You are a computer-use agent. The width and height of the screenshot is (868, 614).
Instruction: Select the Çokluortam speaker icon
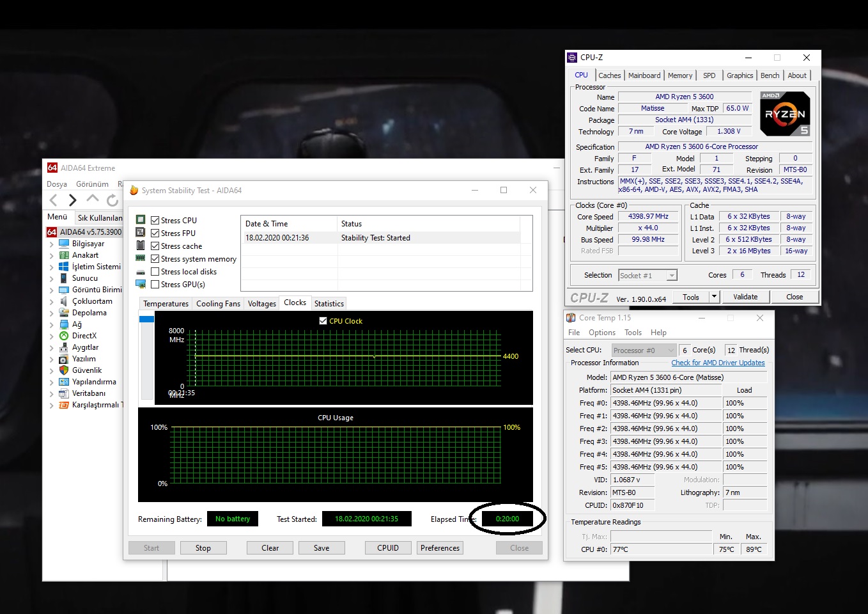(x=64, y=301)
